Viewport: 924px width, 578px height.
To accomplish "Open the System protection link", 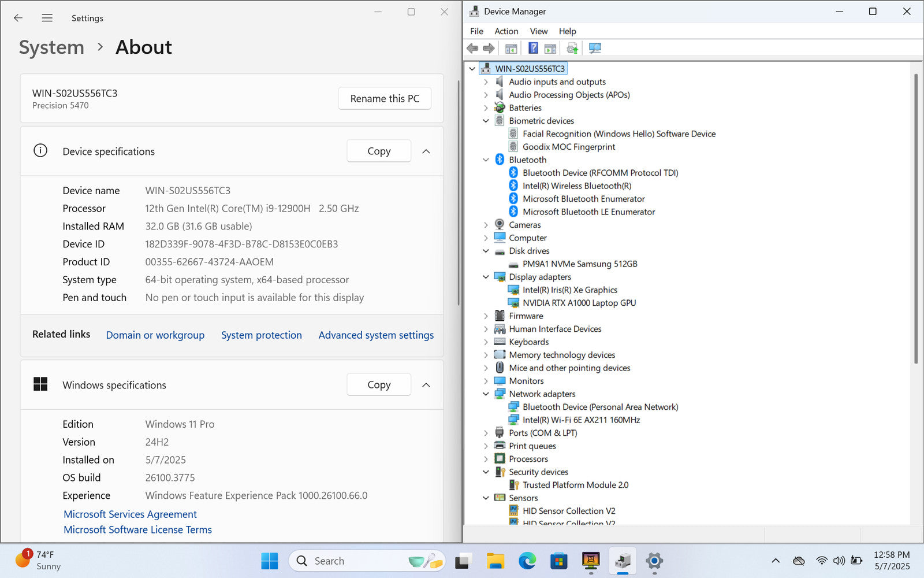I will tap(261, 335).
